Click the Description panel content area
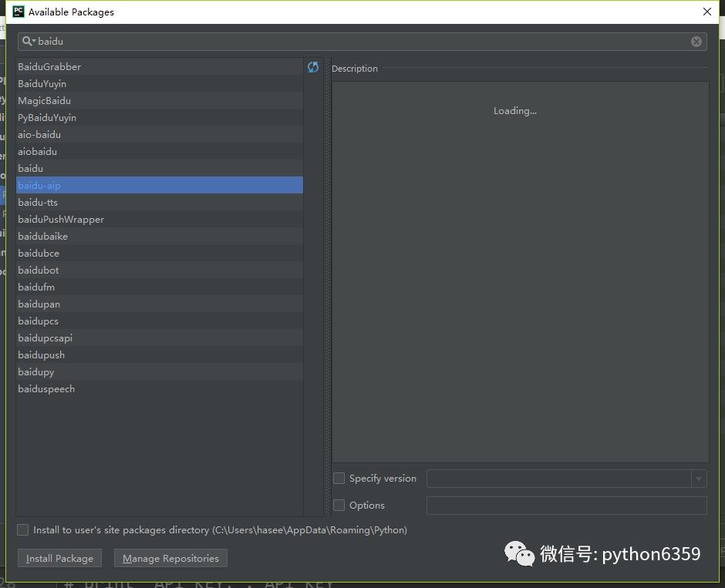 [520, 272]
